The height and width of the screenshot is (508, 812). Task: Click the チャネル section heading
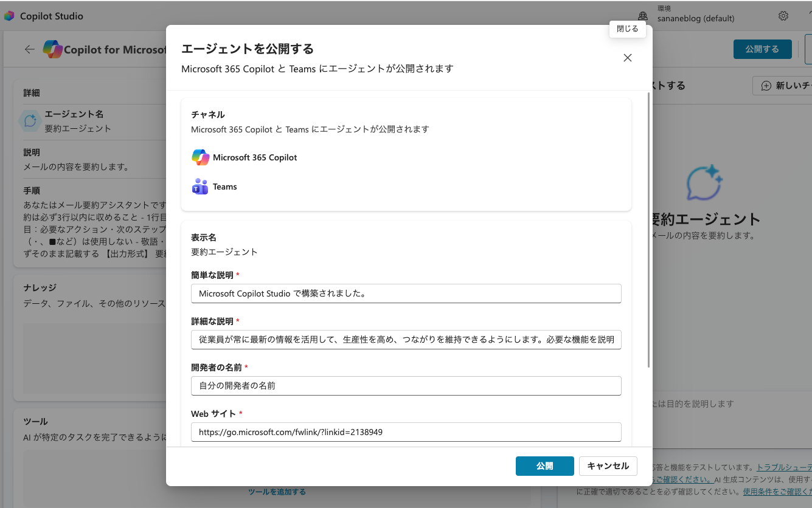click(208, 114)
